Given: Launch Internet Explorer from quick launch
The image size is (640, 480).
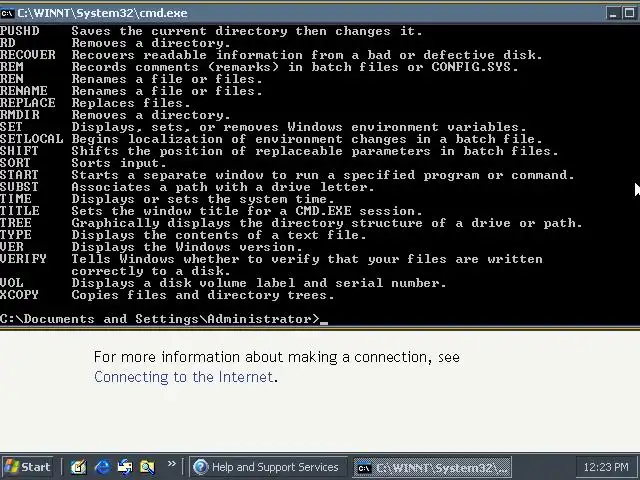Looking at the screenshot, I should 102,467.
